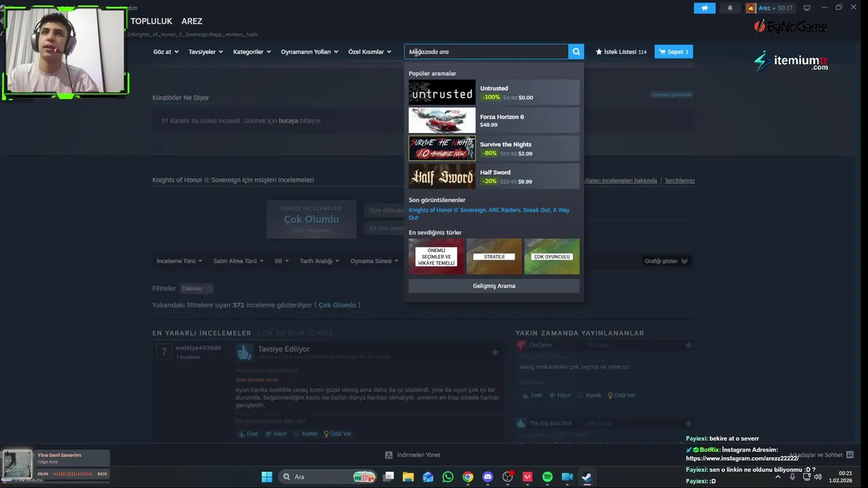Select Half Sword suggestion
This screenshot has width=868, height=488.
(x=494, y=176)
